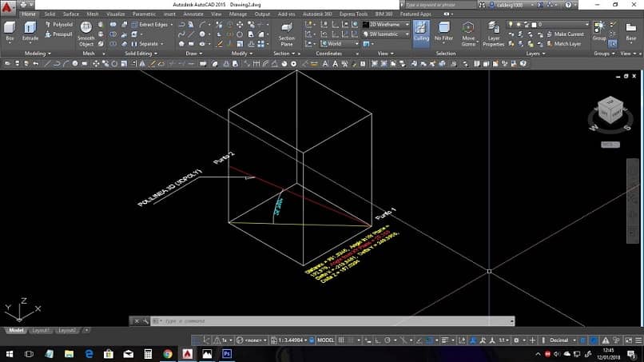
Task: Click the Match Layer button
Action: (564, 44)
